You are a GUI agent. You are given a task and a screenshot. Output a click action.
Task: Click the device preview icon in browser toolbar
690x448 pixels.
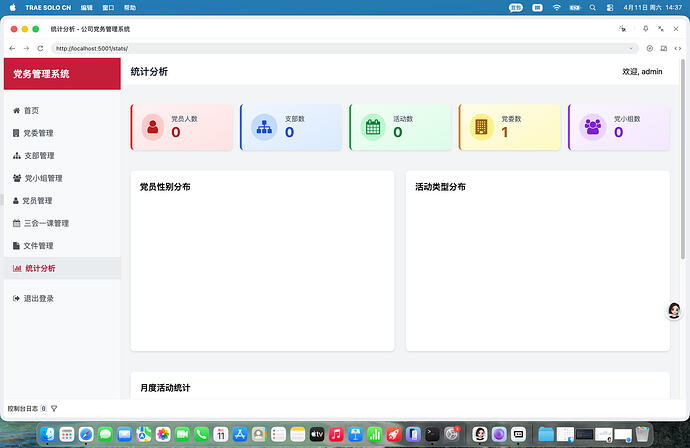[664, 48]
